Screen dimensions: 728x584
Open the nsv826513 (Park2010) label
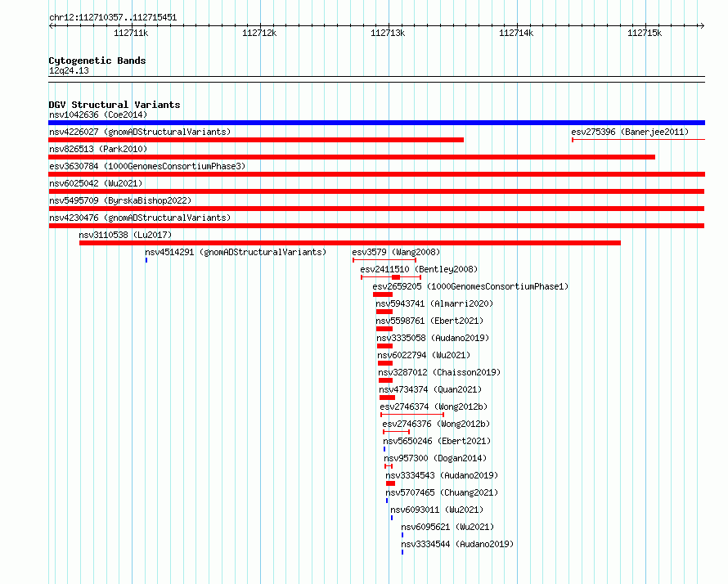[x=98, y=149]
